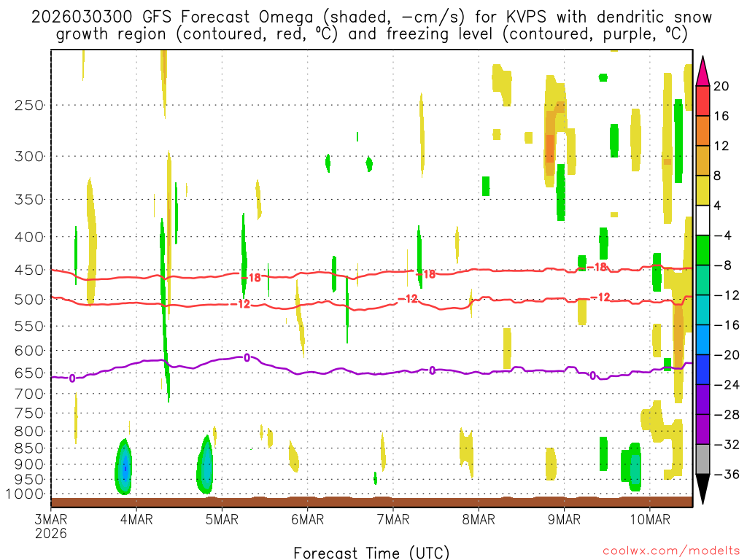Click the purple 0 freezing label near 7MAR
747x560 pixels.
432,370
